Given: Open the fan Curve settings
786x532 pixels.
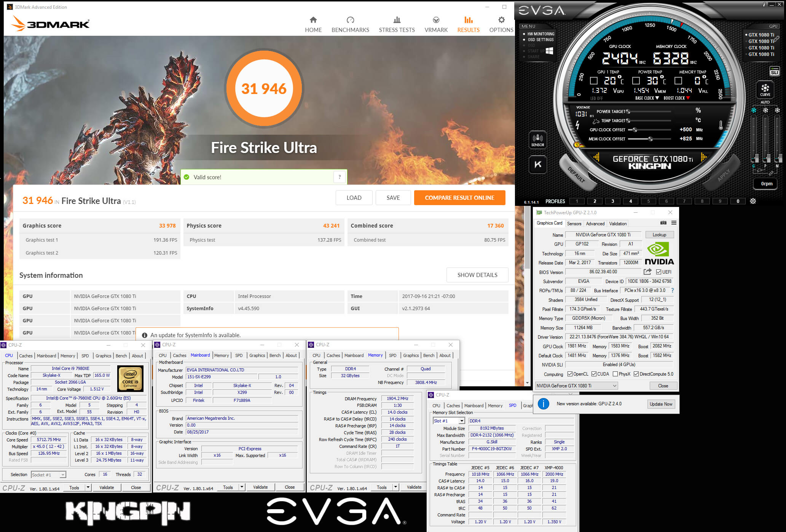Looking at the screenshot, I should pyautogui.click(x=765, y=90).
